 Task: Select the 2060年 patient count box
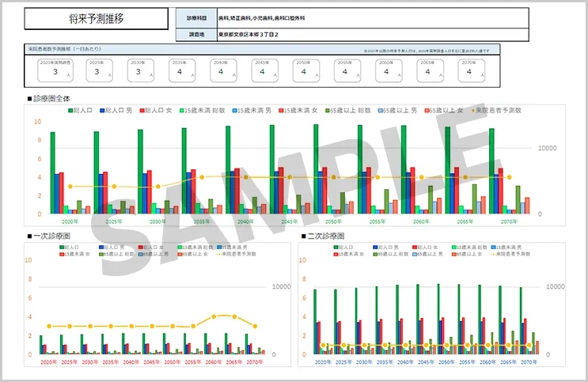(389, 70)
